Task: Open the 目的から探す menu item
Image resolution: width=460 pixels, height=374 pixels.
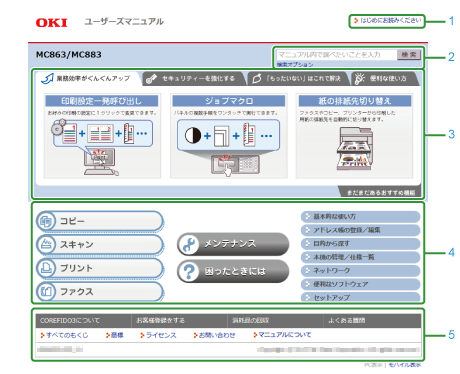Action: click(x=360, y=244)
